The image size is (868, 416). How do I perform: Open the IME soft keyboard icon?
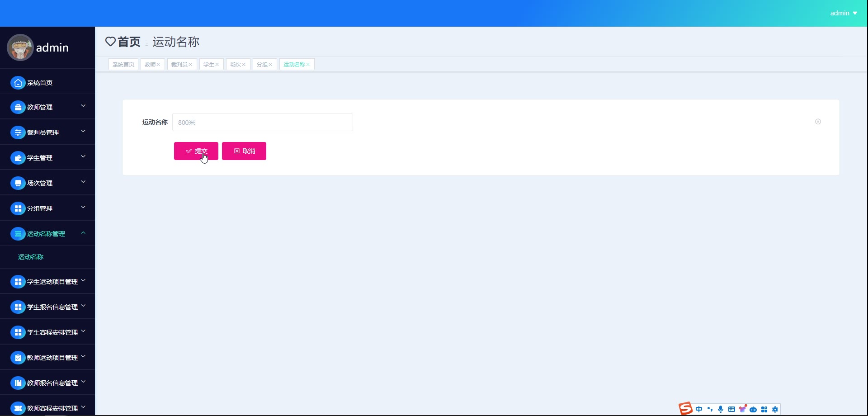[x=731, y=409]
